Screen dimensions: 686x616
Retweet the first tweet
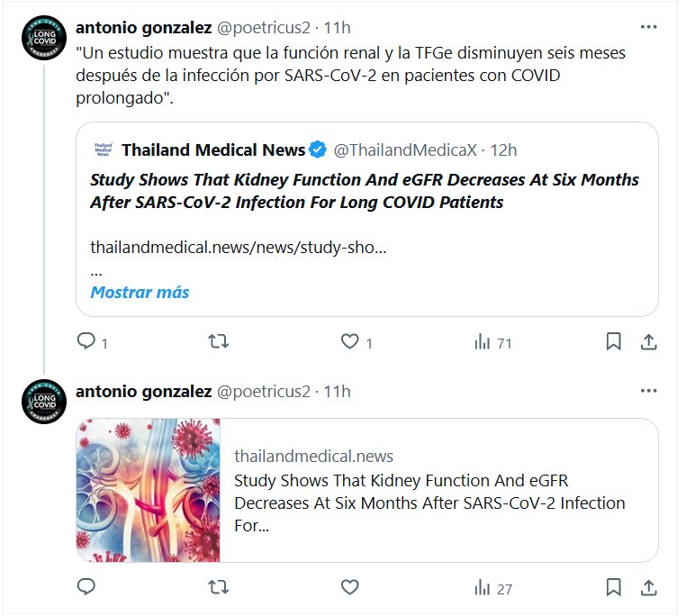click(x=218, y=342)
